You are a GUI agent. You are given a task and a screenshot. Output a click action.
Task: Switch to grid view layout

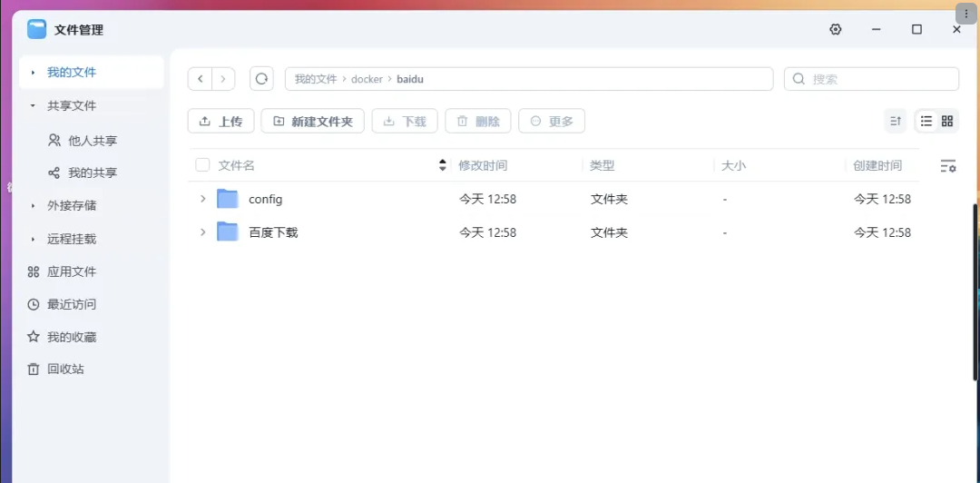click(x=947, y=121)
